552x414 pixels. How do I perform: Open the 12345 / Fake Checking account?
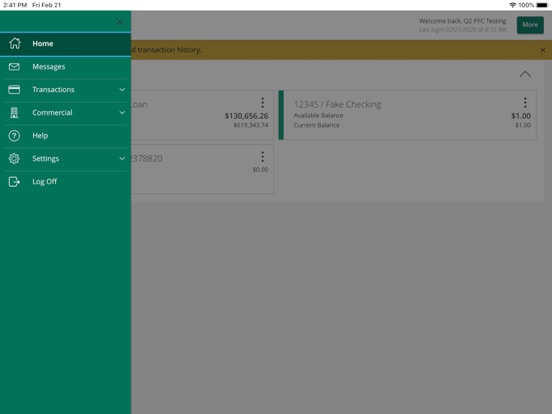click(x=408, y=115)
